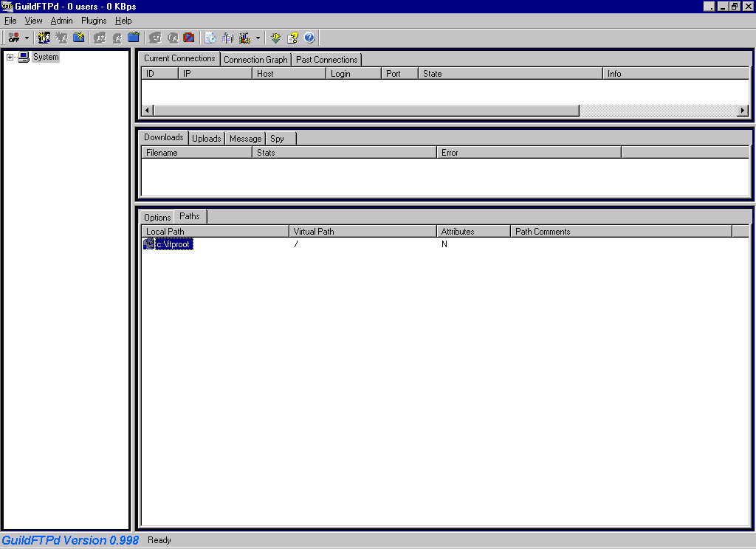
Task: Open the Plugins menu
Action: pos(94,21)
